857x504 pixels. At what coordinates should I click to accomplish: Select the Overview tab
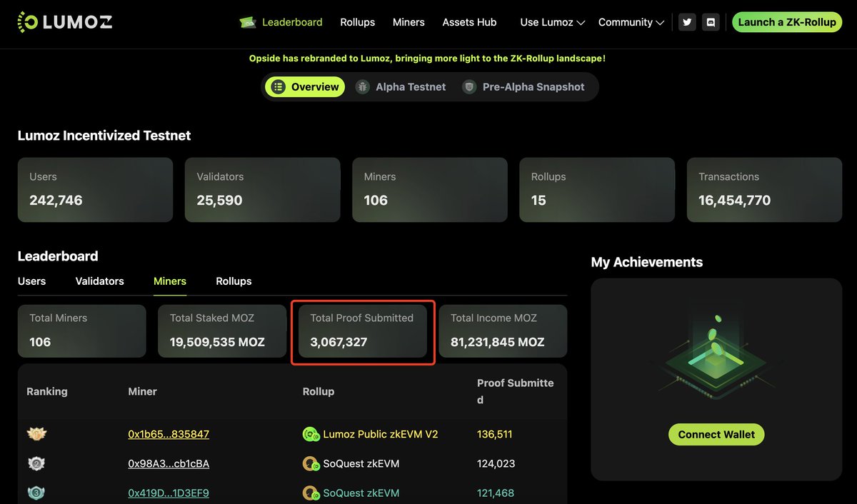[x=305, y=87]
